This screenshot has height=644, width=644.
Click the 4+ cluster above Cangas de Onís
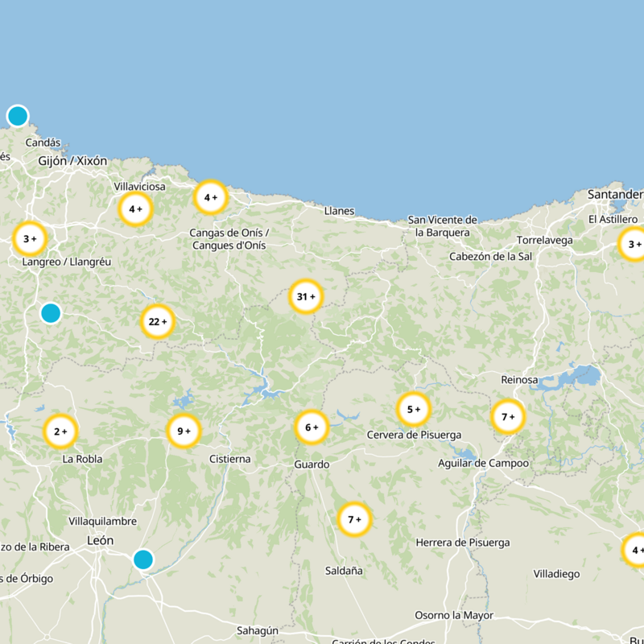pos(211,197)
